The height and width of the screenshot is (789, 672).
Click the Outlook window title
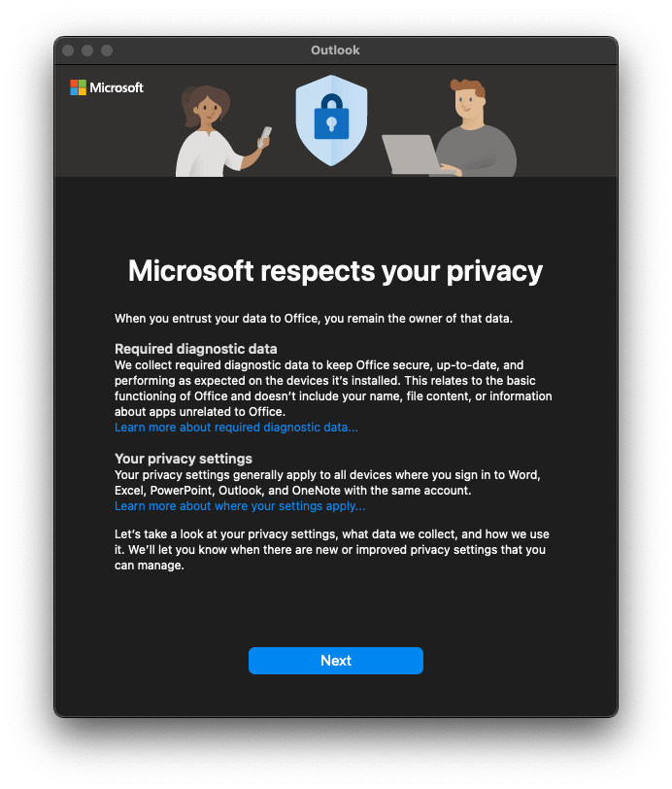pyautogui.click(x=335, y=51)
